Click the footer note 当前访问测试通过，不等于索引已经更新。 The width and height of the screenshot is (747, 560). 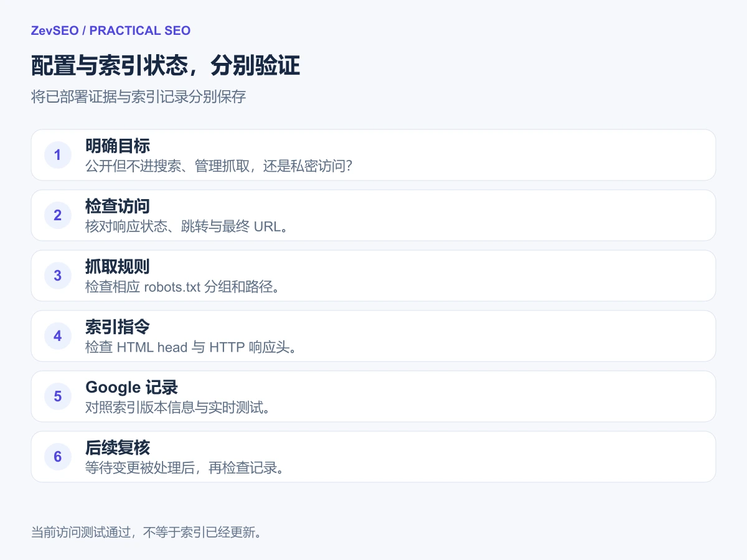pos(147,533)
